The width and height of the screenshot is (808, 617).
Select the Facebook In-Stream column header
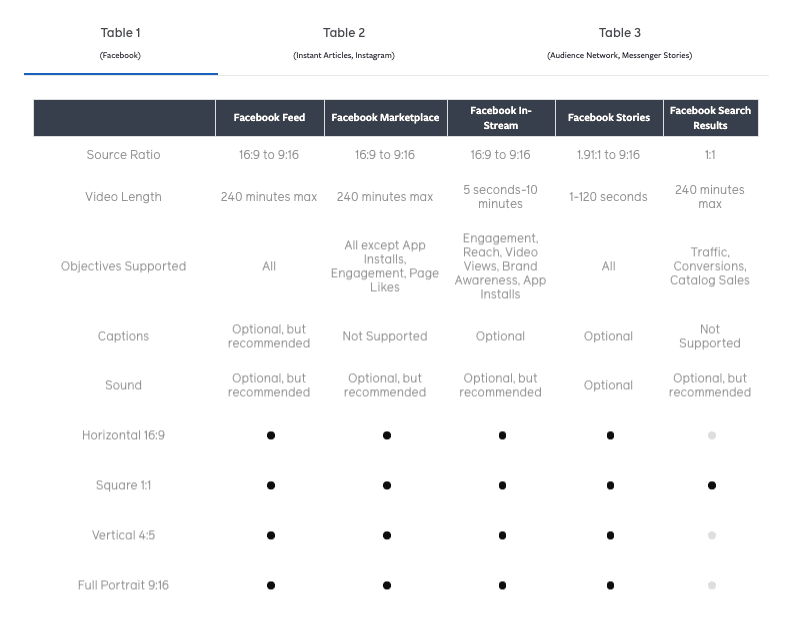point(501,118)
